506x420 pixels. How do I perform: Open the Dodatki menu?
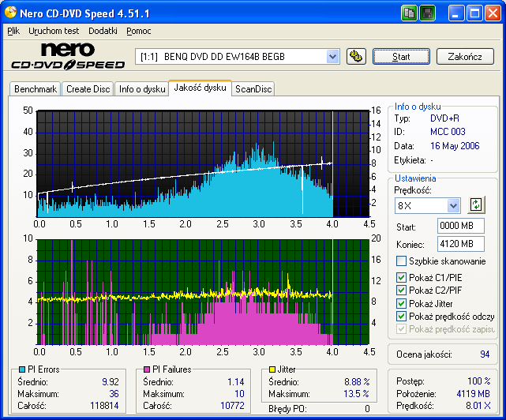coord(103,31)
